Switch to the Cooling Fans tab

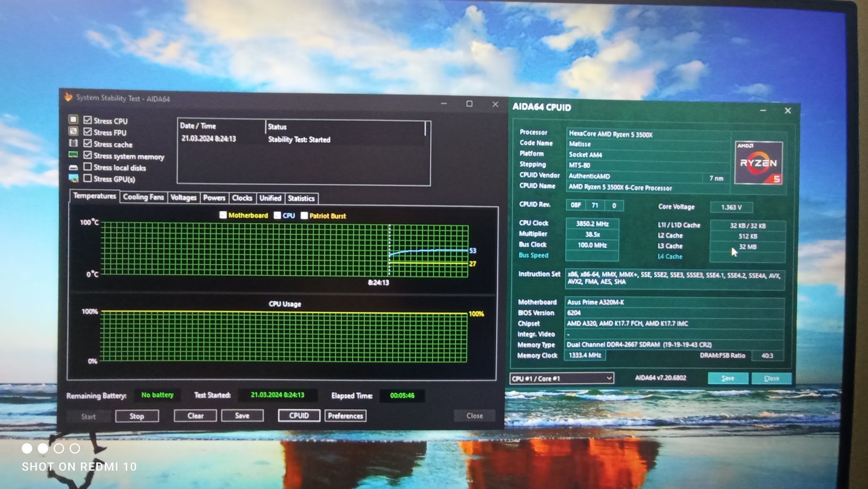pyautogui.click(x=143, y=197)
